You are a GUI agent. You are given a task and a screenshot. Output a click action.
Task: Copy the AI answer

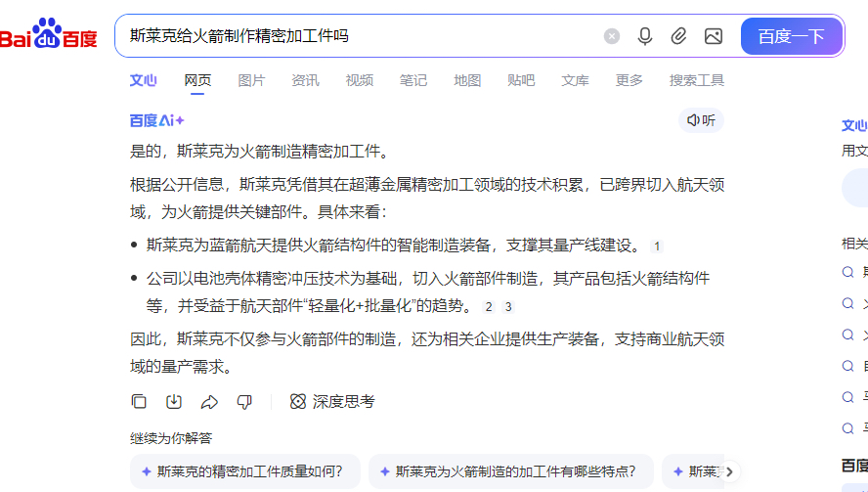pyautogui.click(x=139, y=401)
